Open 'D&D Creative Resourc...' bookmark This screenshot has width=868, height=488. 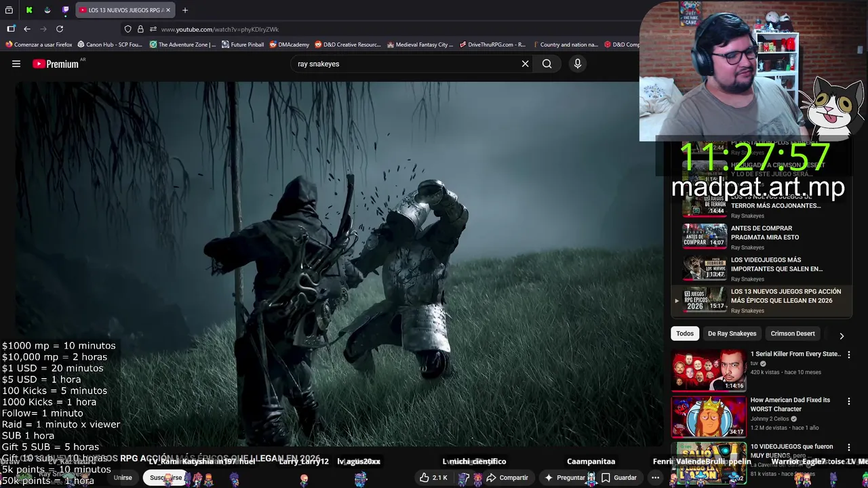click(x=348, y=45)
